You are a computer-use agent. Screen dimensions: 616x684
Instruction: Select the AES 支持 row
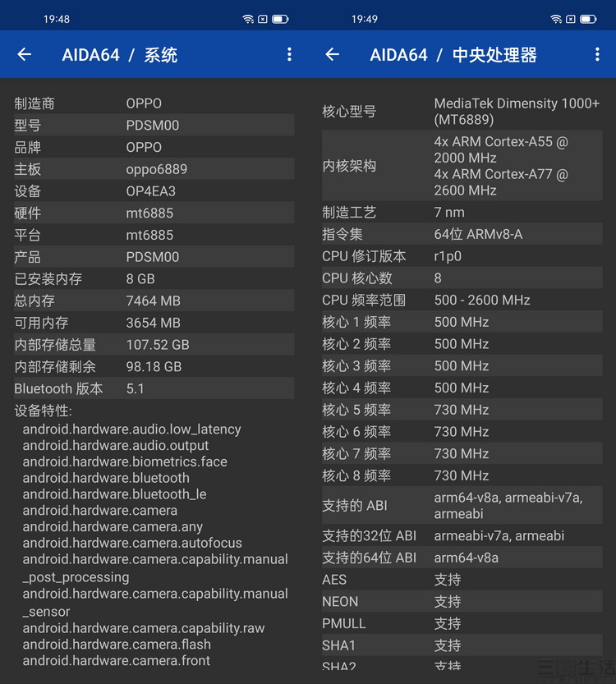tap(462, 580)
